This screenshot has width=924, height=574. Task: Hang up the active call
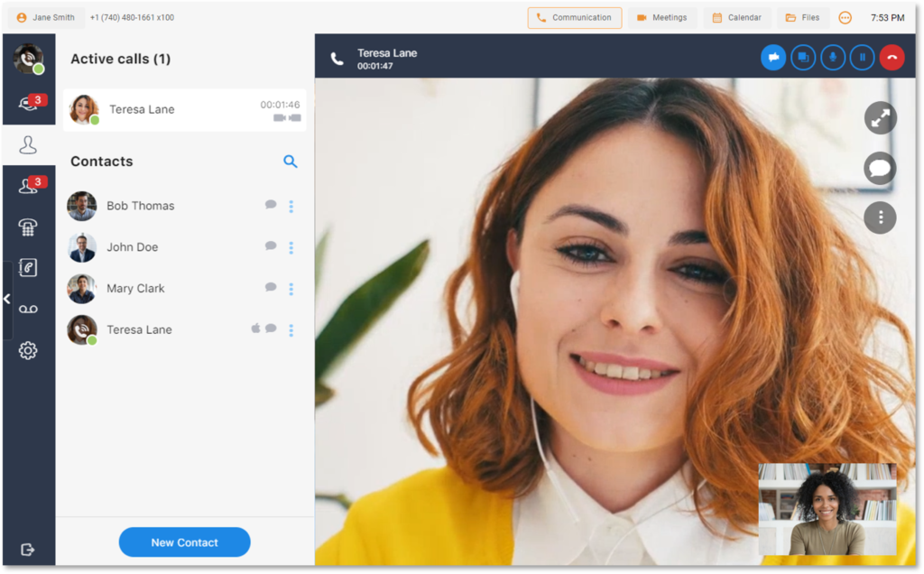(x=892, y=57)
